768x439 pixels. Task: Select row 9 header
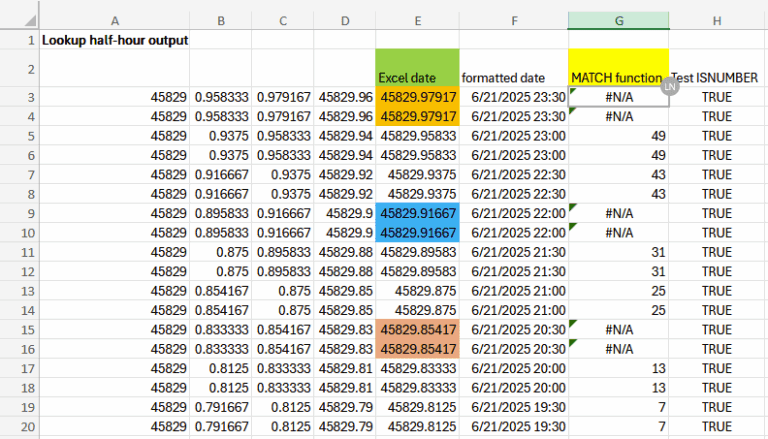point(20,213)
